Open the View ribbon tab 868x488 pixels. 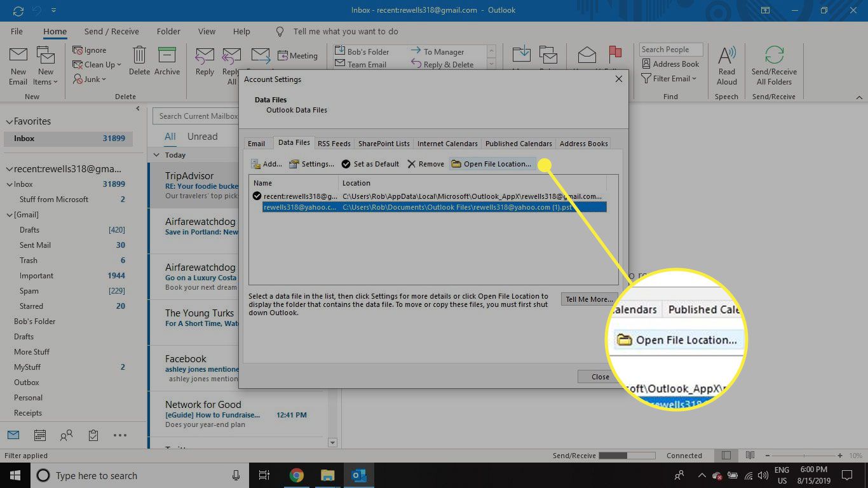[207, 31]
